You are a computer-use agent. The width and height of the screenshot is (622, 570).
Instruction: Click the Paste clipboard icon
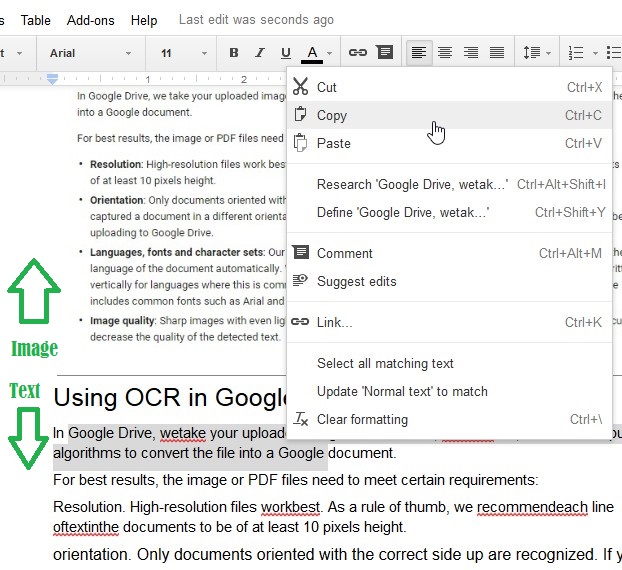(300, 142)
